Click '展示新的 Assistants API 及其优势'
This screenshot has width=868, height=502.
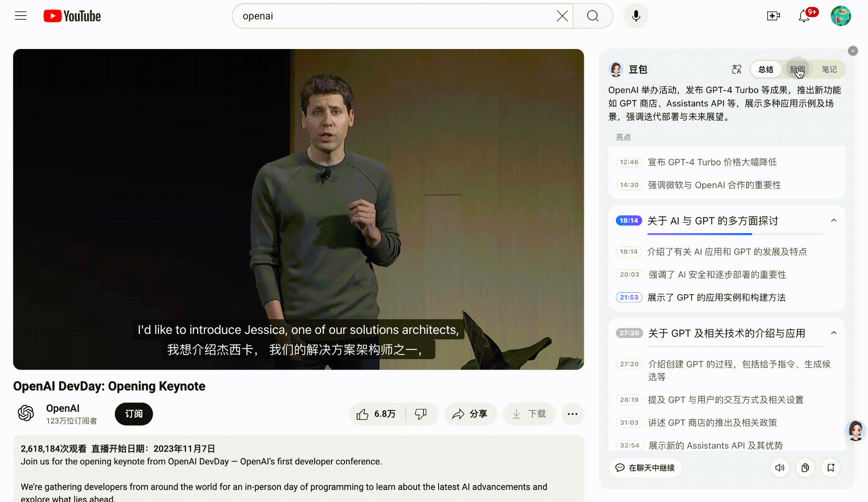click(715, 445)
